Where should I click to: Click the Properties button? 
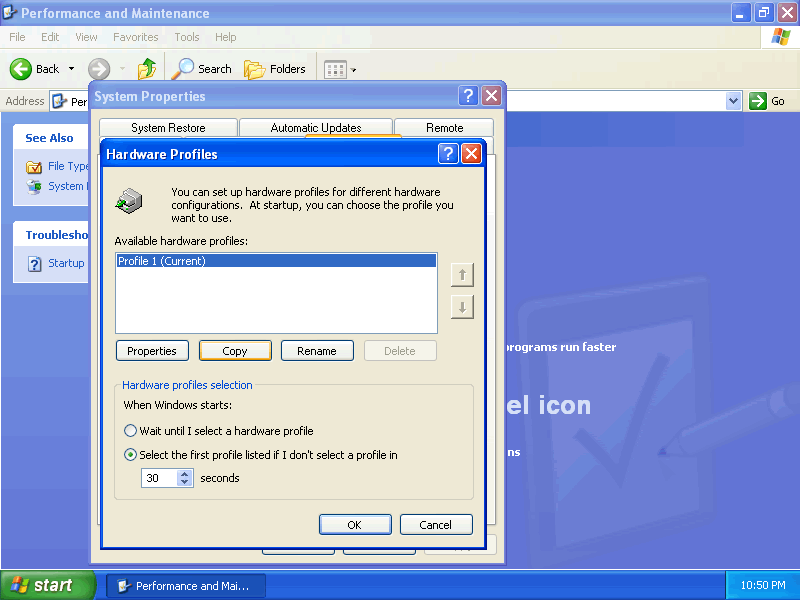[x=152, y=351]
